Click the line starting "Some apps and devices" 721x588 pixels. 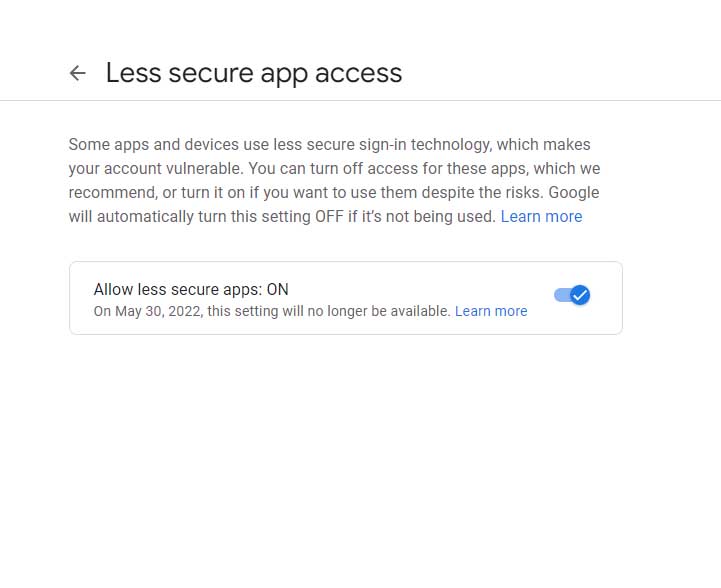[x=330, y=144]
